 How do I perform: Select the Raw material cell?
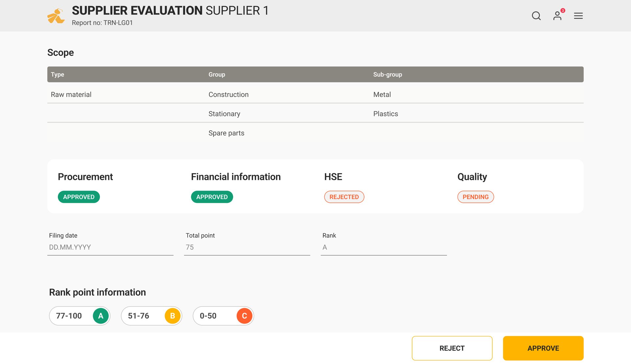coord(71,95)
